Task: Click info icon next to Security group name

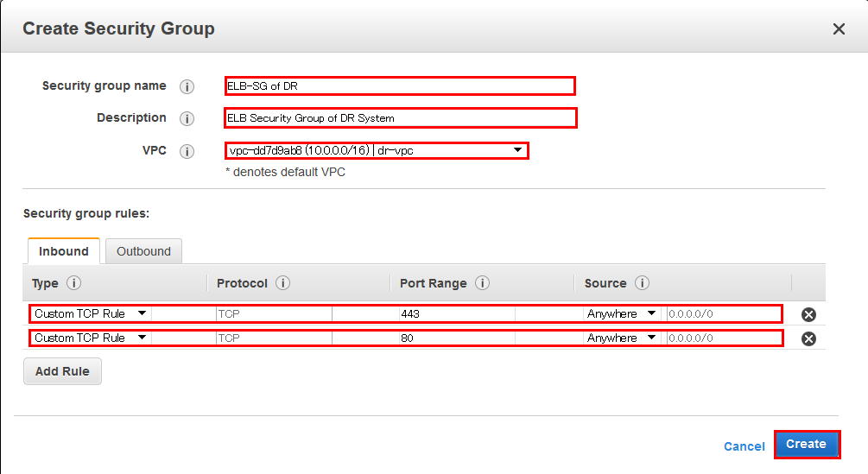Action: 187,86
